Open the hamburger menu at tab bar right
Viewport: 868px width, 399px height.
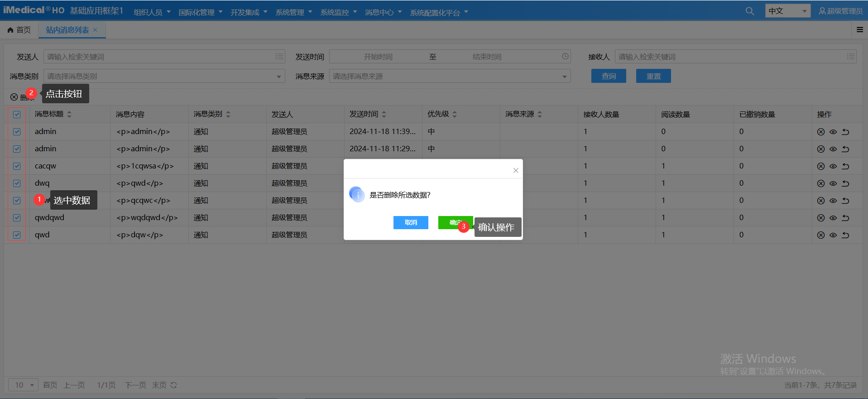860,29
